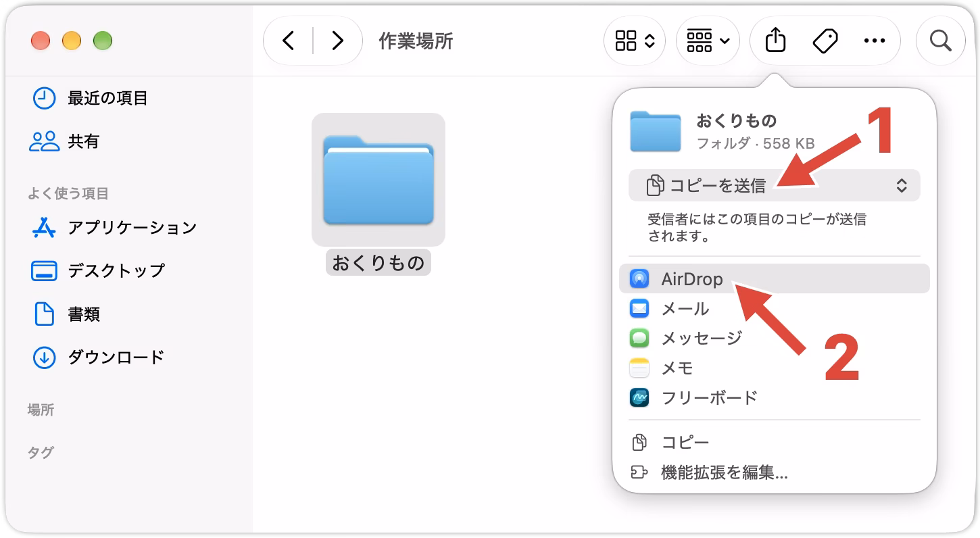
Task: Click the よく使う項目 sidebar section header
Action: point(68,194)
